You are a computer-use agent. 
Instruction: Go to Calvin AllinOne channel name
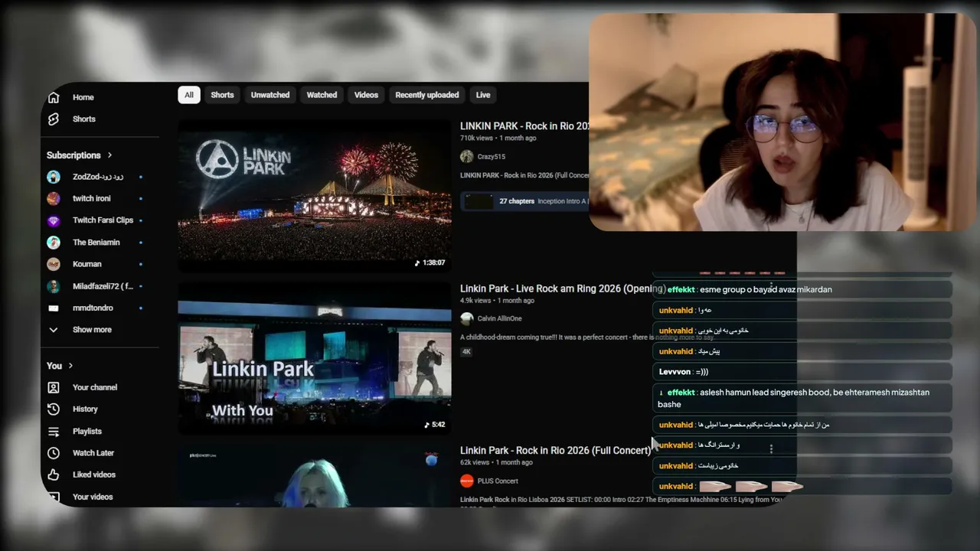499,318
